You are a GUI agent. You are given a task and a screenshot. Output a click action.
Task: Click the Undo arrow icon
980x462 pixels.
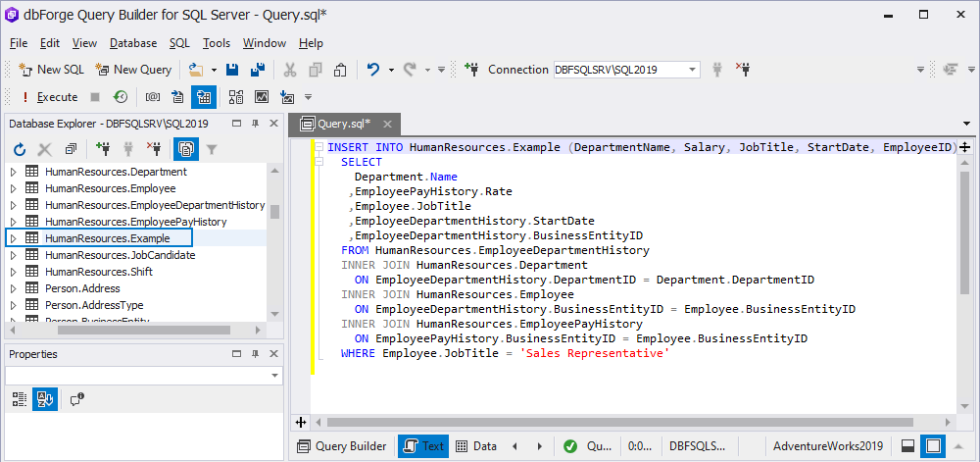(x=373, y=70)
